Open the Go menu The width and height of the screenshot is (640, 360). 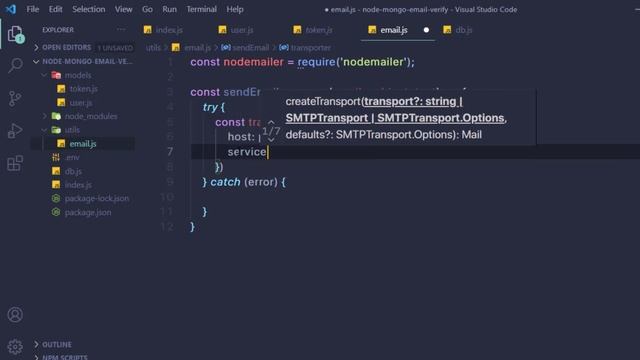[x=147, y=9]
